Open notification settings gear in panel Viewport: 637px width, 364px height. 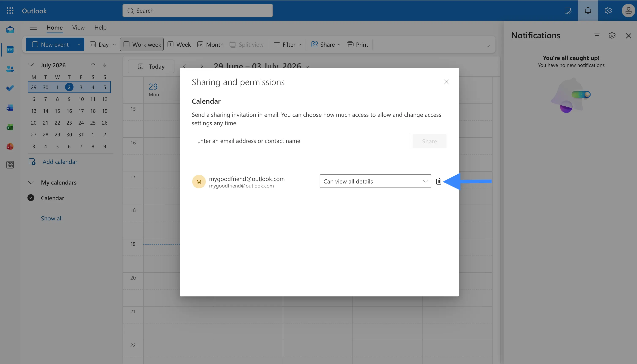click(612, 35)
